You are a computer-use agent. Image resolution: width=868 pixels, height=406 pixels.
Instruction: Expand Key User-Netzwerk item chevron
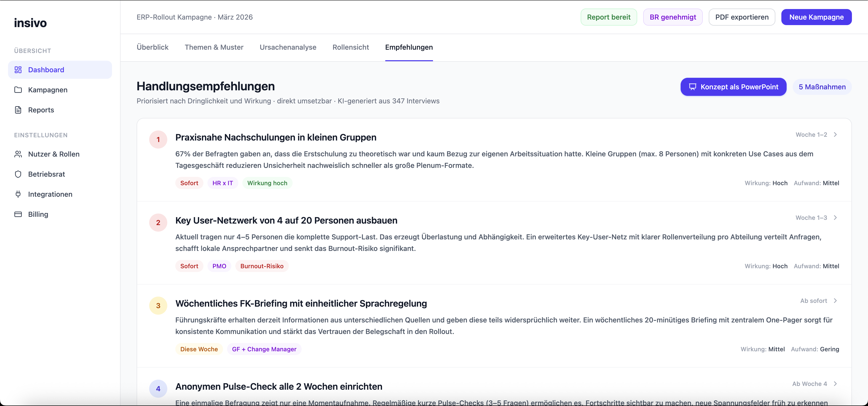click(x=835, y=218)
